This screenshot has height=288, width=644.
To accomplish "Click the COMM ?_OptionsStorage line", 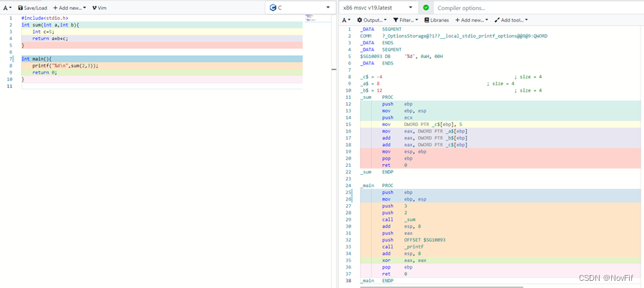I will pyautogui.click(x=454, y=37).
